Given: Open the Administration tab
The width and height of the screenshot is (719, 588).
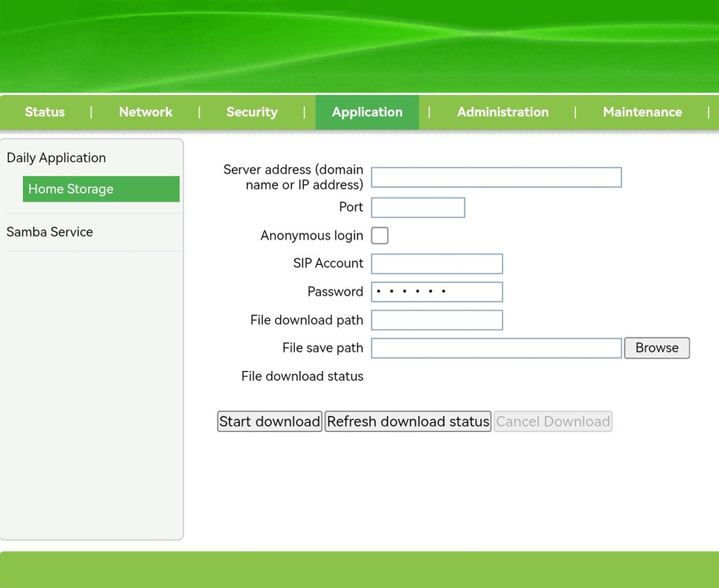Looking at the screenshot, I should [x=503, y=112].
